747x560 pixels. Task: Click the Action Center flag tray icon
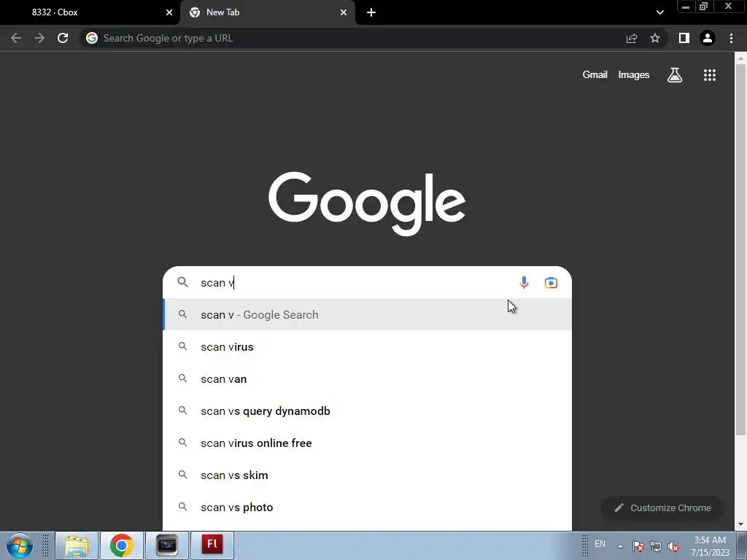(x=638, y=546)
